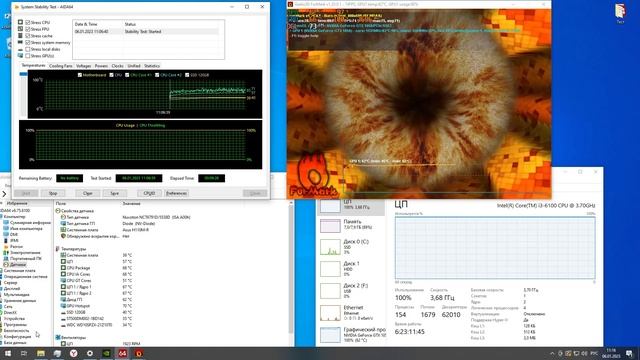Image resolution: width=640 pixels, height=360 pixels.
Task: Expand Мультимедиа category in AIDA64 tree
Action: pyautogui.click(x=16, y=294)
